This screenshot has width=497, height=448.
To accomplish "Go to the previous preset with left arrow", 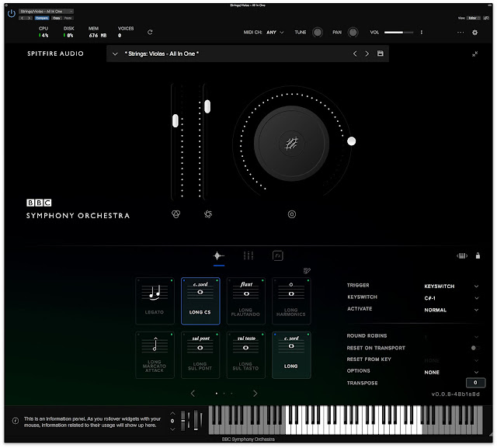I will click(355, 54).
